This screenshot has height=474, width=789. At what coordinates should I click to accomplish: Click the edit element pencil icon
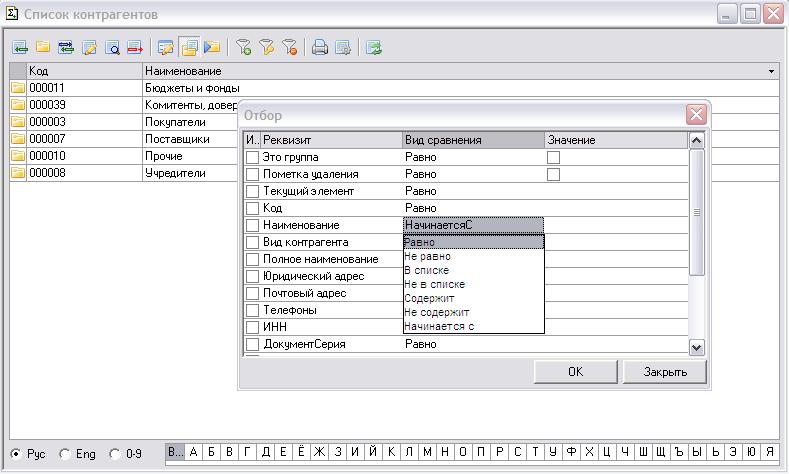[x=90, y=47]
